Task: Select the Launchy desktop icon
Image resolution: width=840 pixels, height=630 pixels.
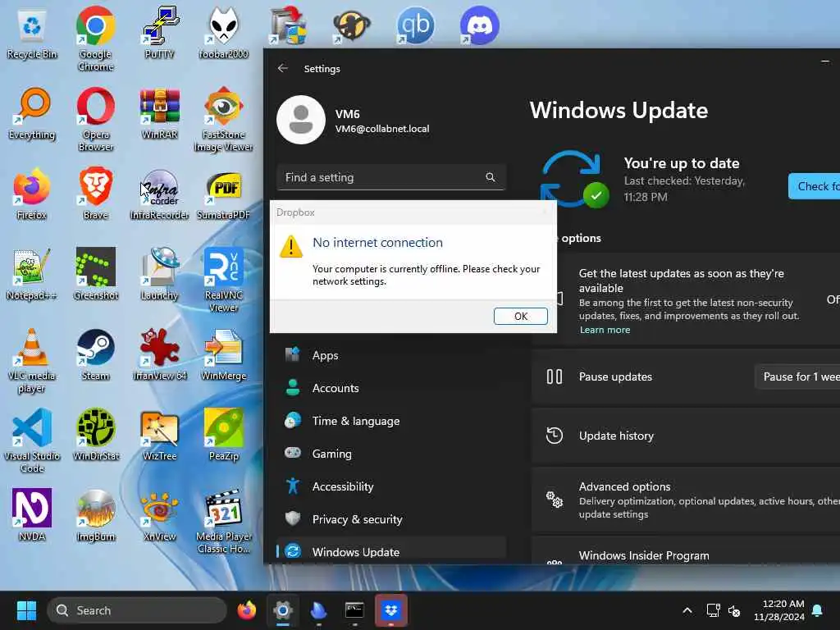Action: [x=160, y=274]
